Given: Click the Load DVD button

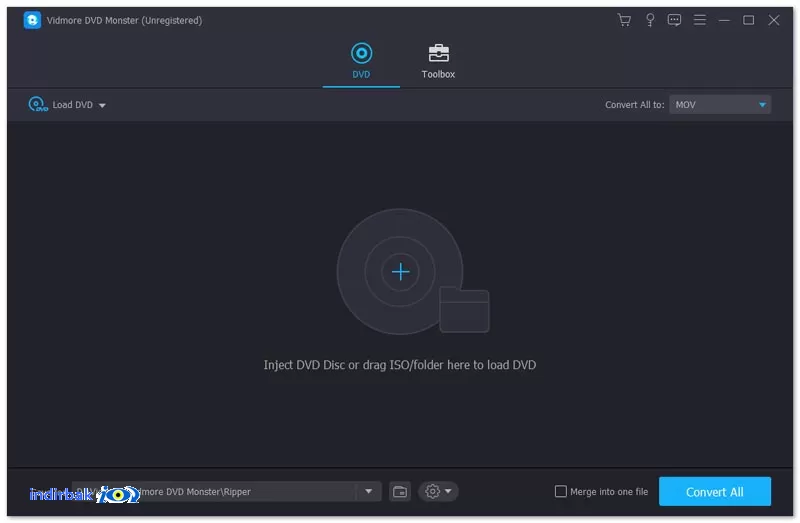Looking at the screenshot, I should click(61, 105).
